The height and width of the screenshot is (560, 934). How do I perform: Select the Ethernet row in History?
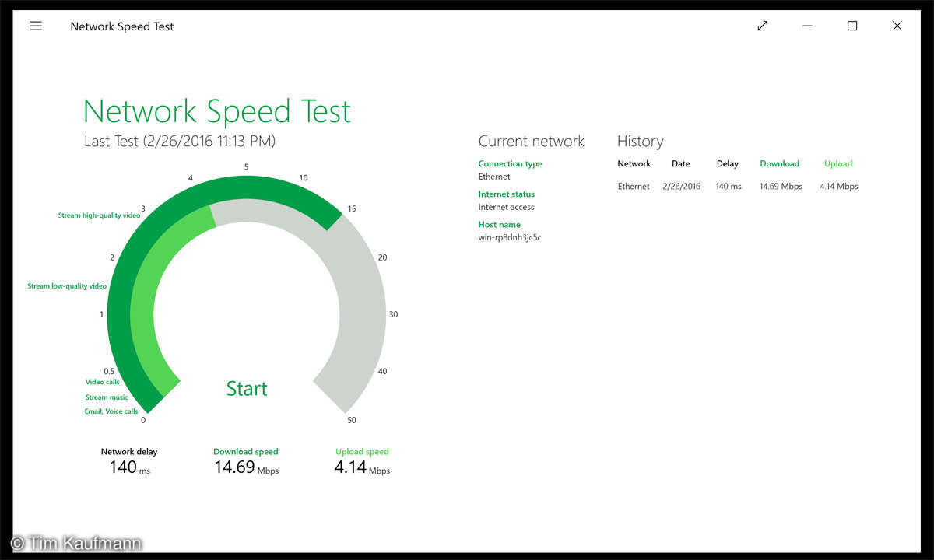pos(738,187)
